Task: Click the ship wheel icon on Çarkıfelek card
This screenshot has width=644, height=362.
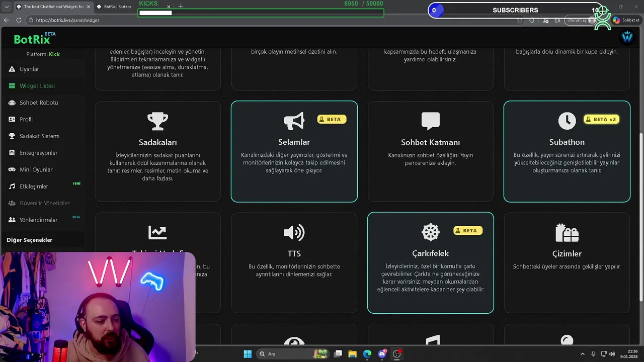Action: [431, 232]
